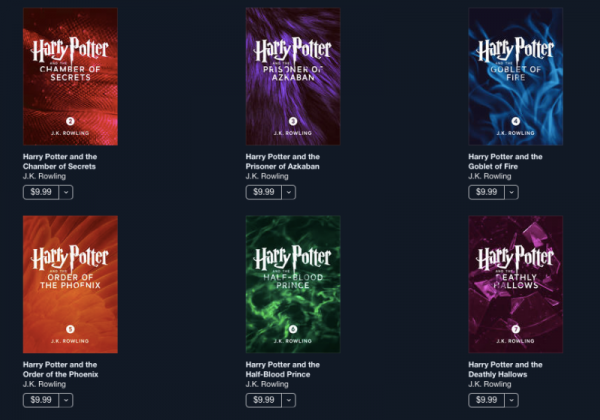
Task: Expand options arrow beside Half-Blood Prince price
Action: [289, 400]
